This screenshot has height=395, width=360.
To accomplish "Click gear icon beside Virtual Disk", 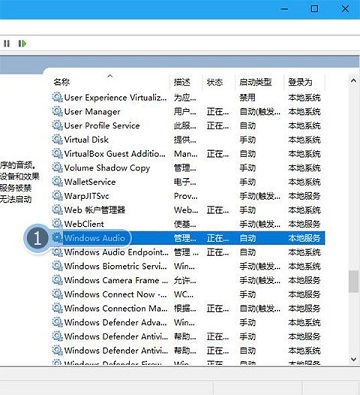I will point(57,139).
